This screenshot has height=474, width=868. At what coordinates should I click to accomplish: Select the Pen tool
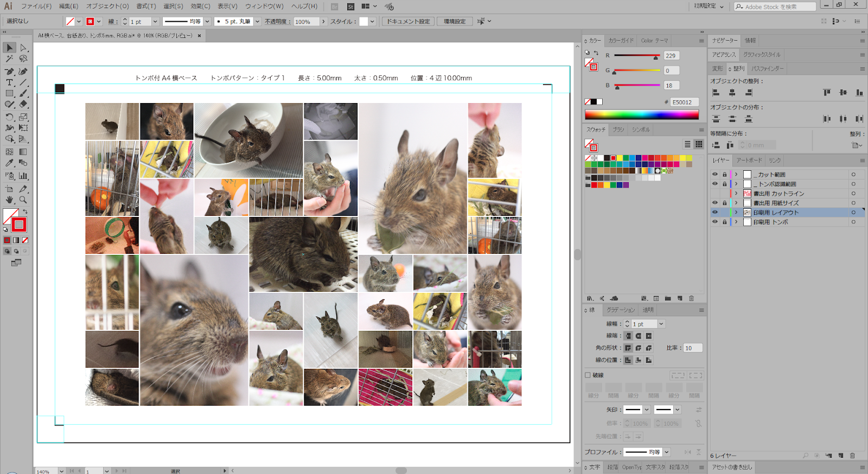tap(9, 71)
